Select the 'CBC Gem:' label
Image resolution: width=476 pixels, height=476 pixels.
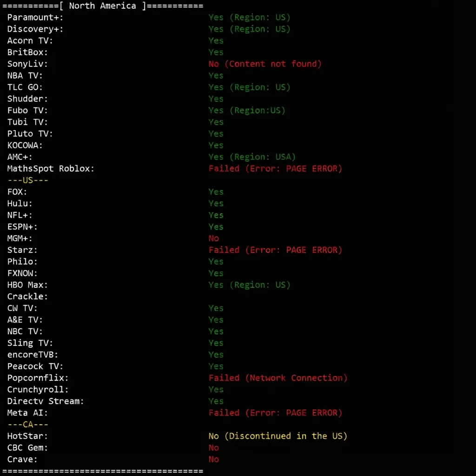pos(27,448)
